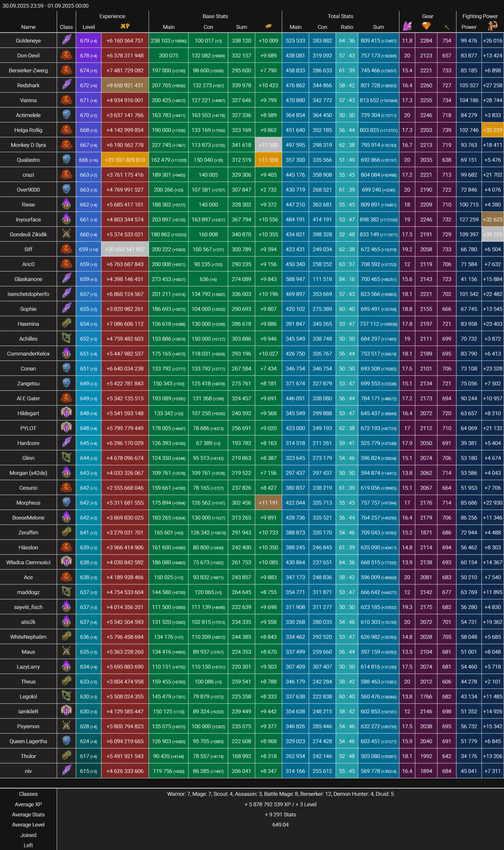Click the flexing arm icon under Fighting Power

[x=492, y=26]
